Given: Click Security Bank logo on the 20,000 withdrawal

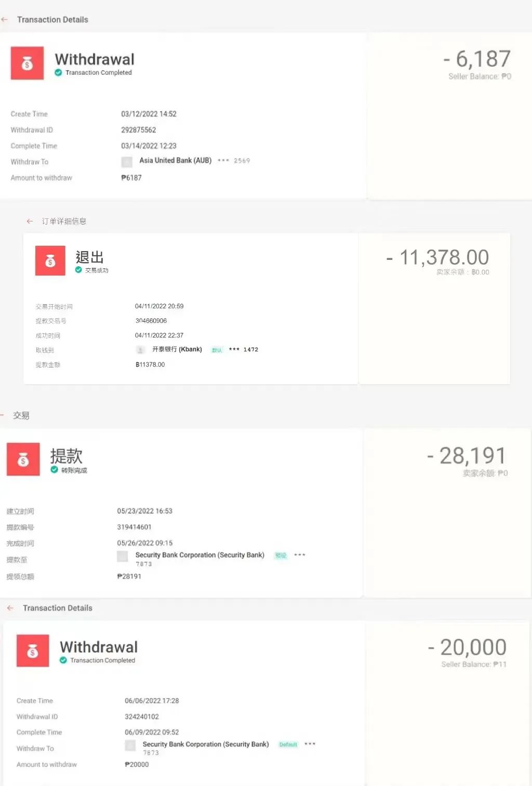Looking at the screenshot, I should 130,745.
